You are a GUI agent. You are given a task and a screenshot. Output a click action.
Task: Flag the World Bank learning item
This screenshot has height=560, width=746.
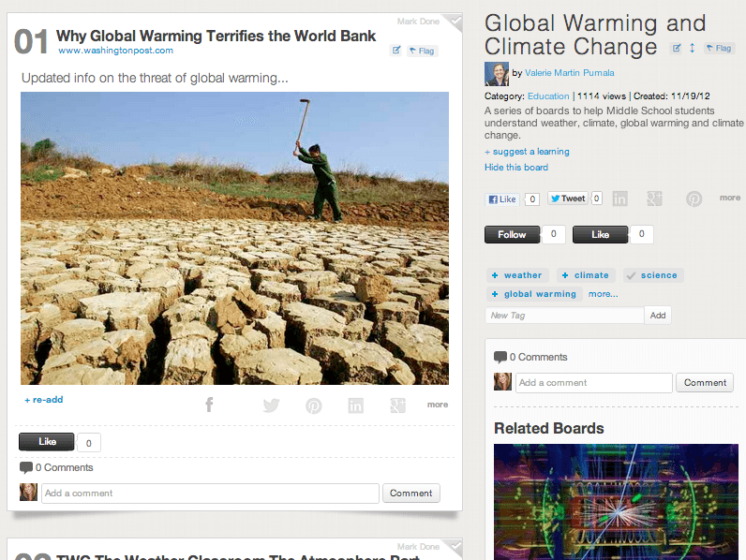click(423, 51)
